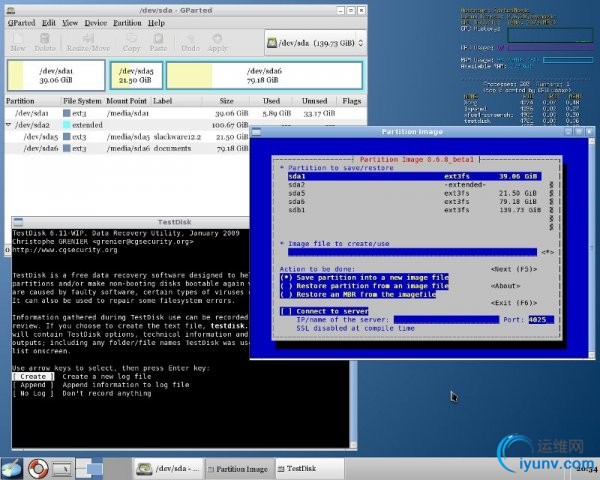Click the New partition toolbar icon
600x480 pixels.
17,41
